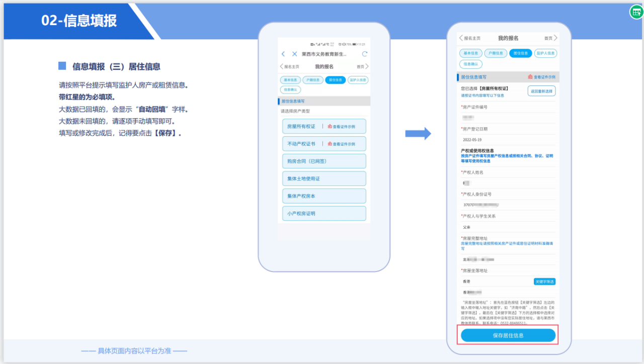Choose 集体产权房本 property type
Screen dimensions: 644x364
click(x=324, y=196)
